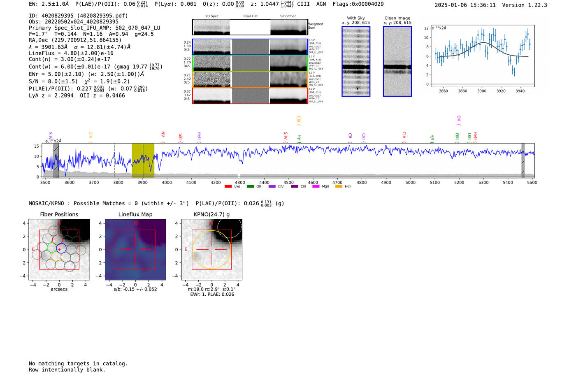The image size is (576, 392).
Task: Click the blue fiber circle in Fiber Positions
Action: pos(61,248)
